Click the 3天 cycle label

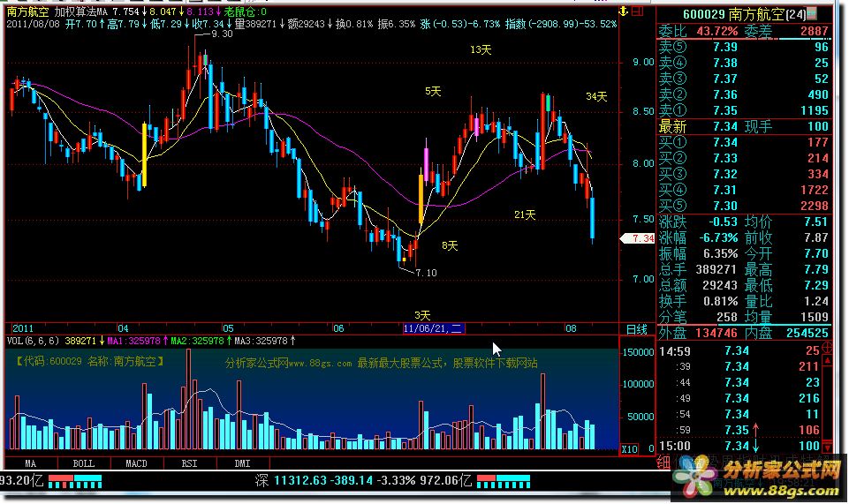(422, 315)
